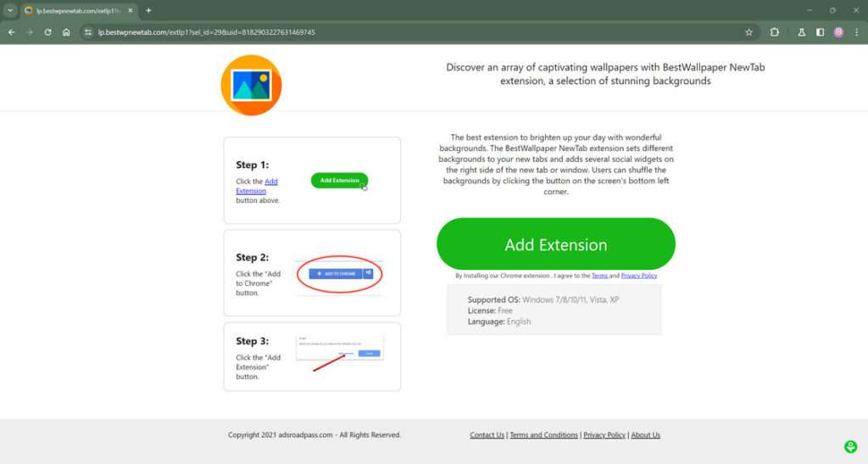
Task: Toggle the browser side panel
Action: tap(820, 33)
